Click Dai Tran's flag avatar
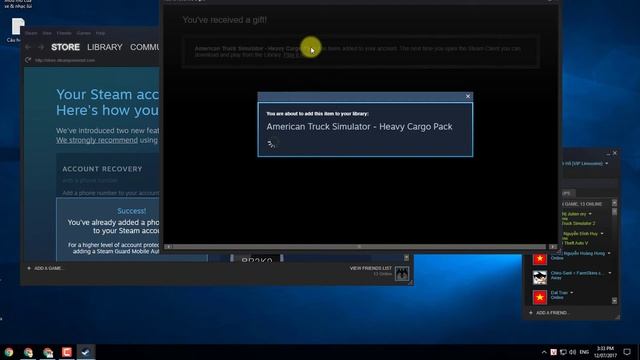 point(540,297)
